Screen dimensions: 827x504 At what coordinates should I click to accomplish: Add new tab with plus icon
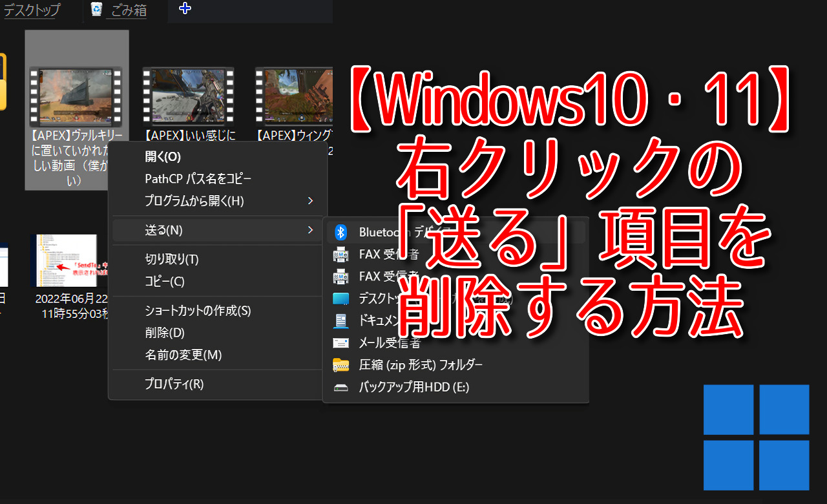pyautogui.click(x=185, y=8)
